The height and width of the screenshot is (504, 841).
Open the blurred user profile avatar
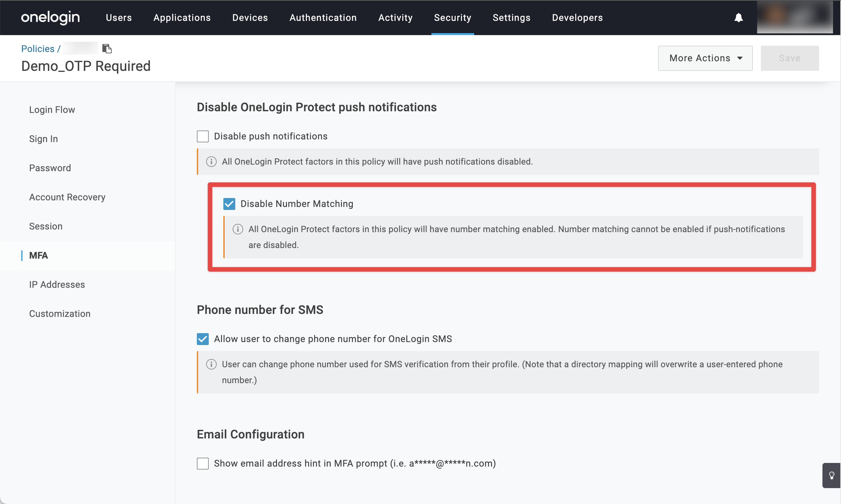795,17
